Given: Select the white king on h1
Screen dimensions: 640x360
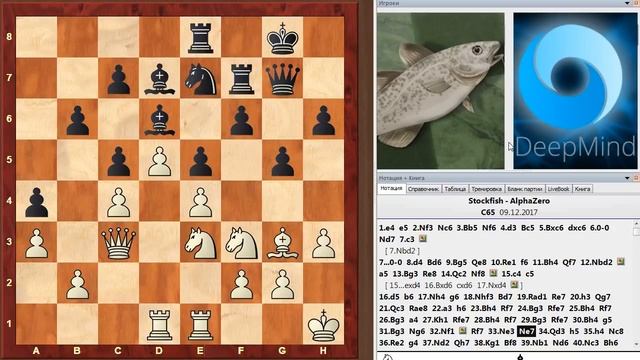Looking at the screenshot, I should click(x=323, y=325).
